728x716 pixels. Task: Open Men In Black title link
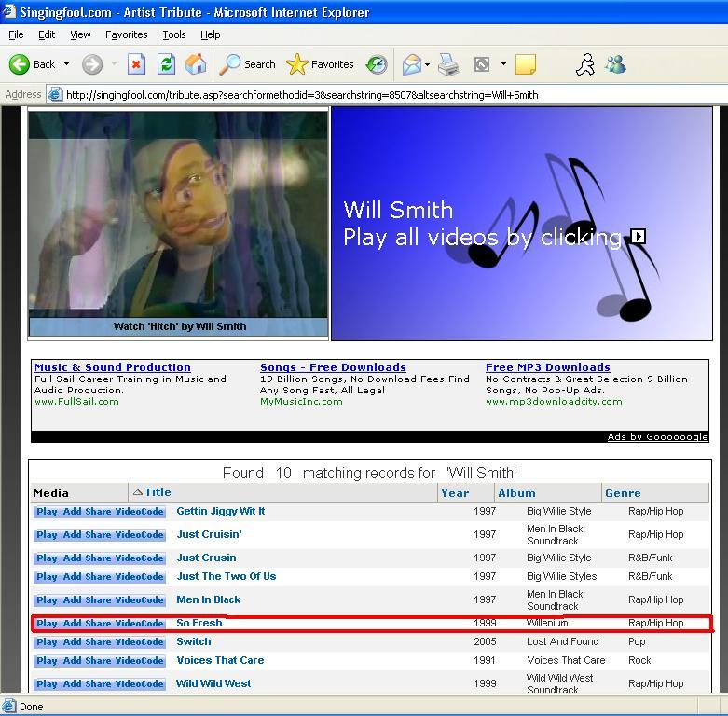click(209, 599)
